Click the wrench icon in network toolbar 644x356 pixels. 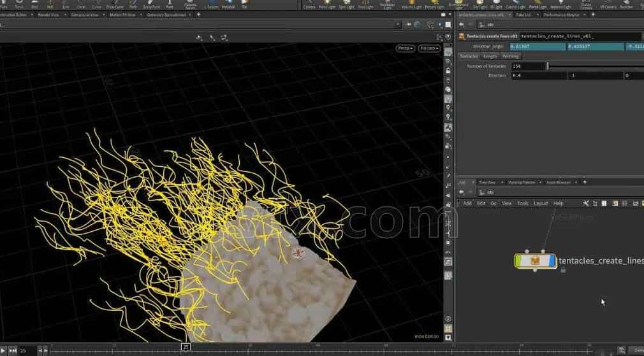586,203
